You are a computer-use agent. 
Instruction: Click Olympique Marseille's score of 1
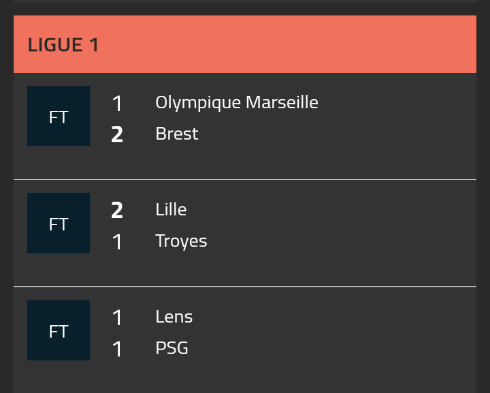click(x=117, y=103)
